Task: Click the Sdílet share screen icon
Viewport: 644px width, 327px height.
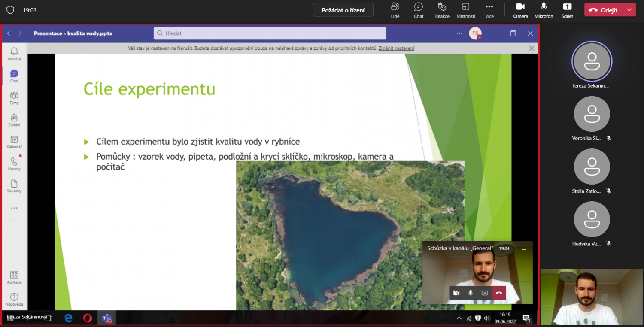Action: (567, 10)
